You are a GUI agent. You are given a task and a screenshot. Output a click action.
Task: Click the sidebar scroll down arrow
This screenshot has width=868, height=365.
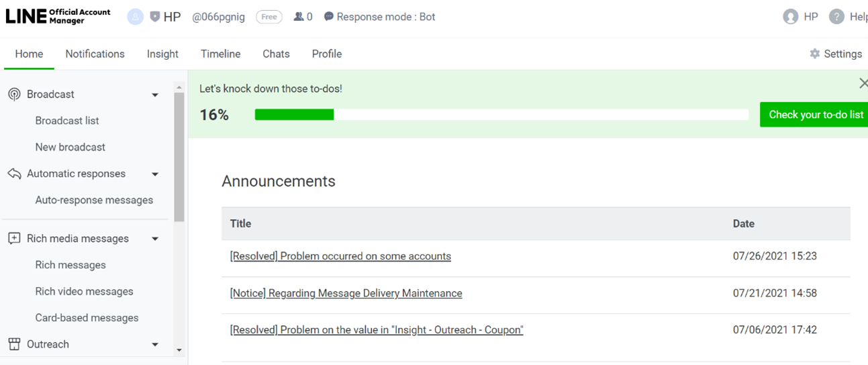(x=179, y=350)
